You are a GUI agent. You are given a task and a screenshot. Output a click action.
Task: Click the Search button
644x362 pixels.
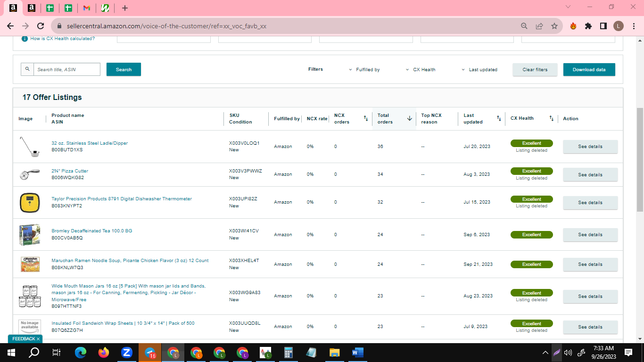point(124,69)
